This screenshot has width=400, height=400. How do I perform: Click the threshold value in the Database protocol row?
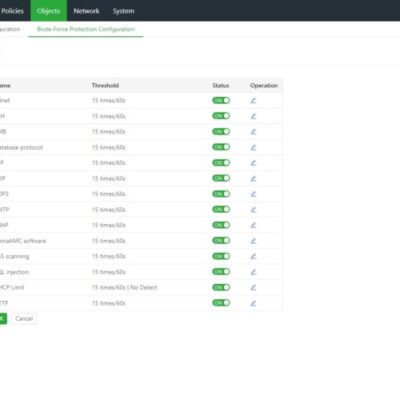click(x=109, y=147)
